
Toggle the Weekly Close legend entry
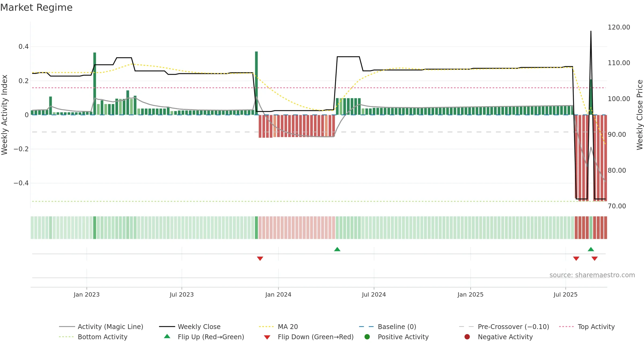click(190, 327)
